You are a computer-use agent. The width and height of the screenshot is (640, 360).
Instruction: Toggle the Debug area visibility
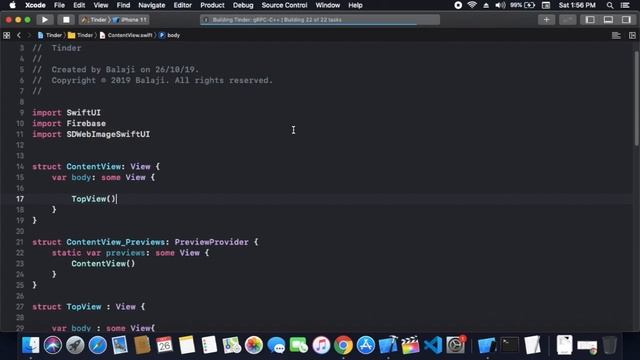[x=608, y=20]
